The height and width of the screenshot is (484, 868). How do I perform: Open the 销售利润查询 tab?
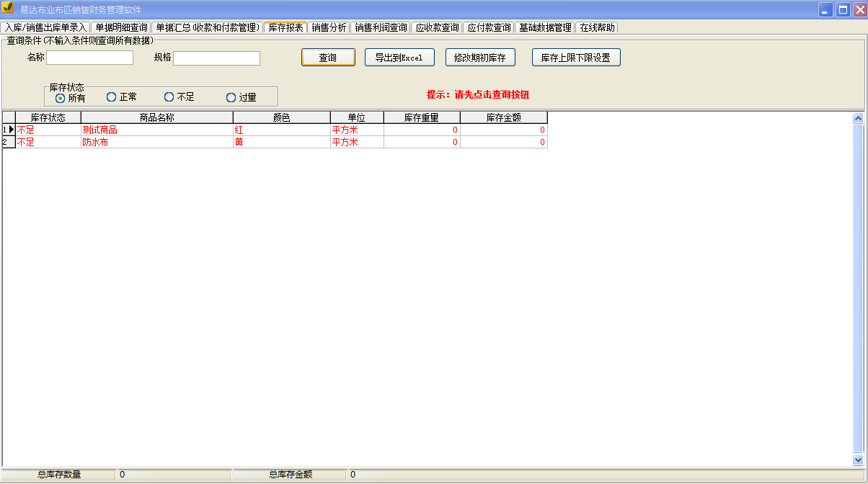pos(381,27)
